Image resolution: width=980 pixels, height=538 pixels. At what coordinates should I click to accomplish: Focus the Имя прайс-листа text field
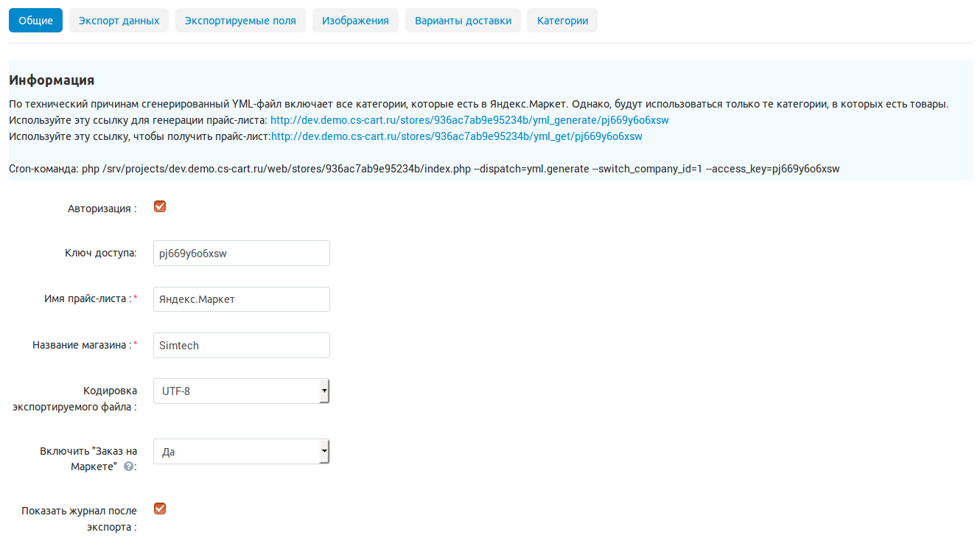pos(241,299)
